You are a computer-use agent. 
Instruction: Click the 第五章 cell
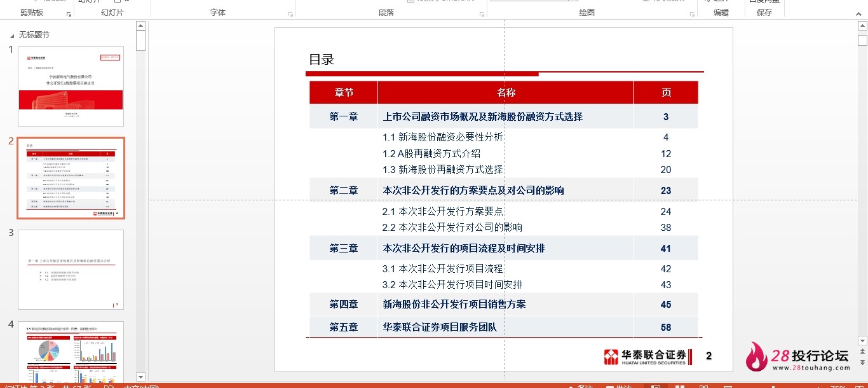(x=344, y=328)
